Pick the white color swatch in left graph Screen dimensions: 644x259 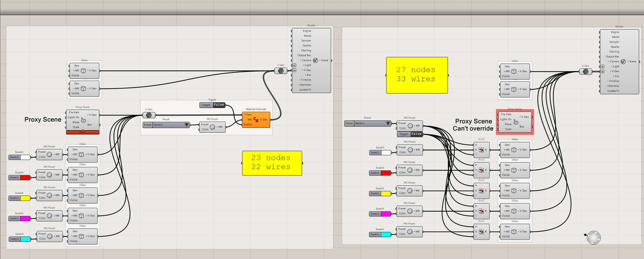click(25, 157)
